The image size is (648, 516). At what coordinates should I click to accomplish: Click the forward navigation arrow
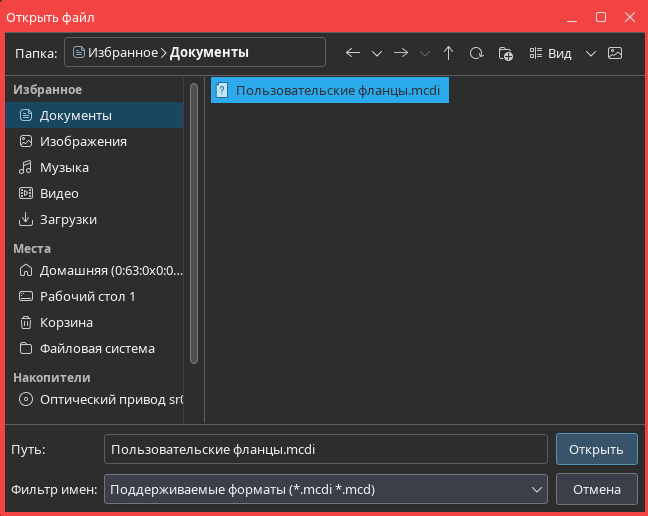point(401,53)
